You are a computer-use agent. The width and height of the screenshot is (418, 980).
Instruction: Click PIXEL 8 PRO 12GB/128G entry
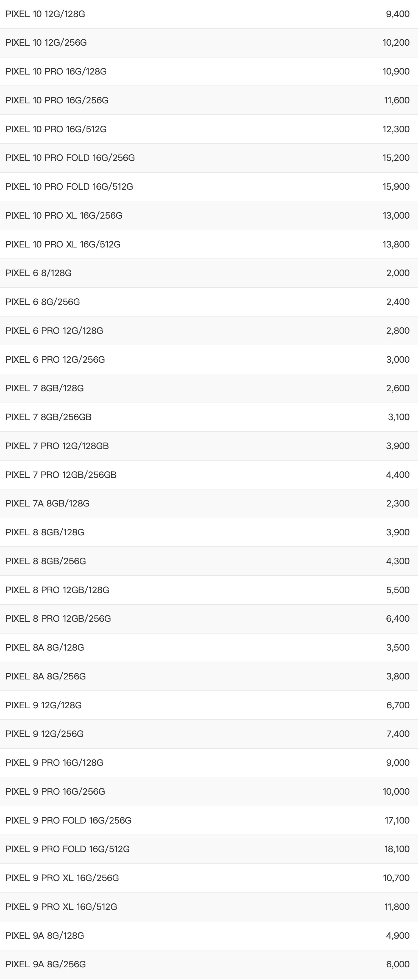(x=57, y=590)
